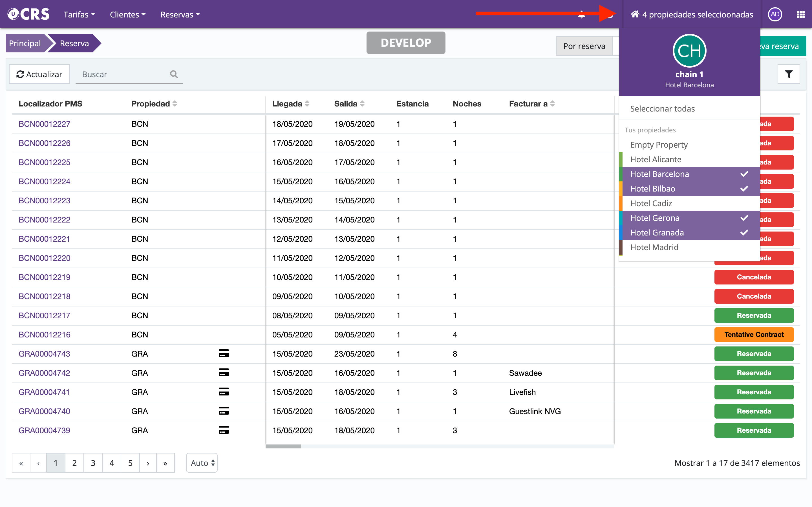This screenshot has height=507, width=812.
Task: Click the horizontal table scrollbar
Action: coord(283,446)
